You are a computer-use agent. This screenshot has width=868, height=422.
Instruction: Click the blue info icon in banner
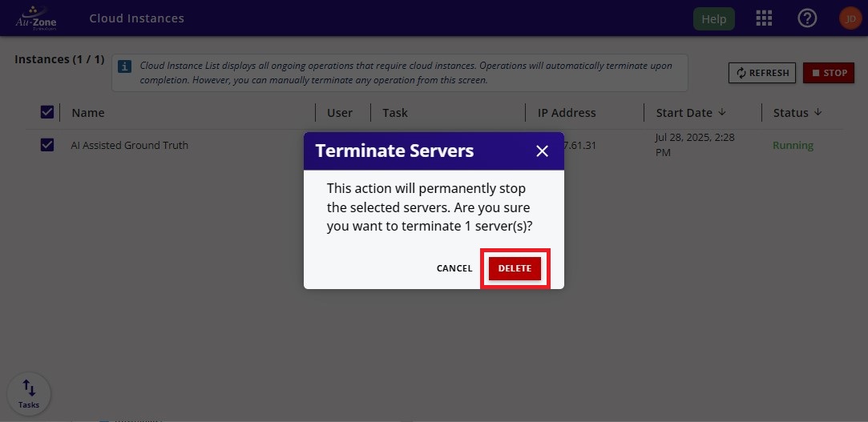(x=126, y=66)
